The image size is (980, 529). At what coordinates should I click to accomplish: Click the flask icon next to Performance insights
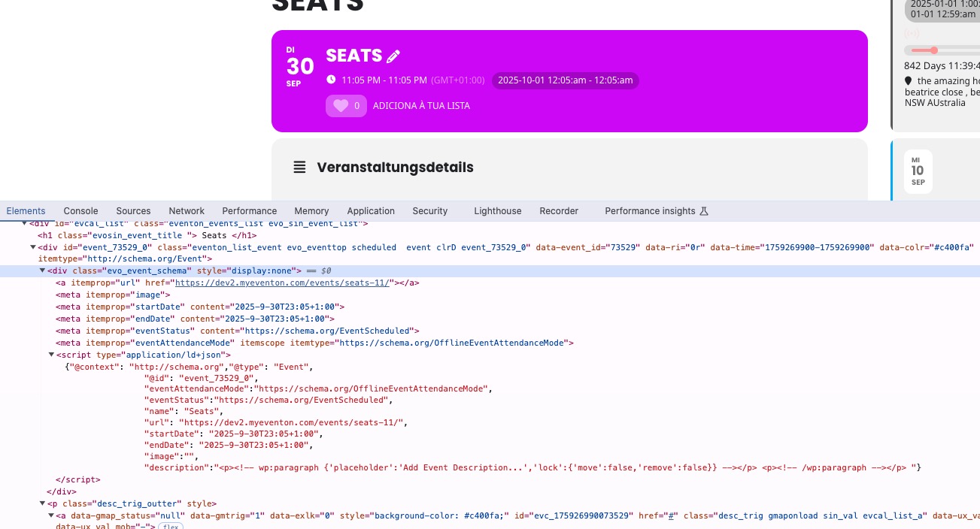tap(704, 211)
